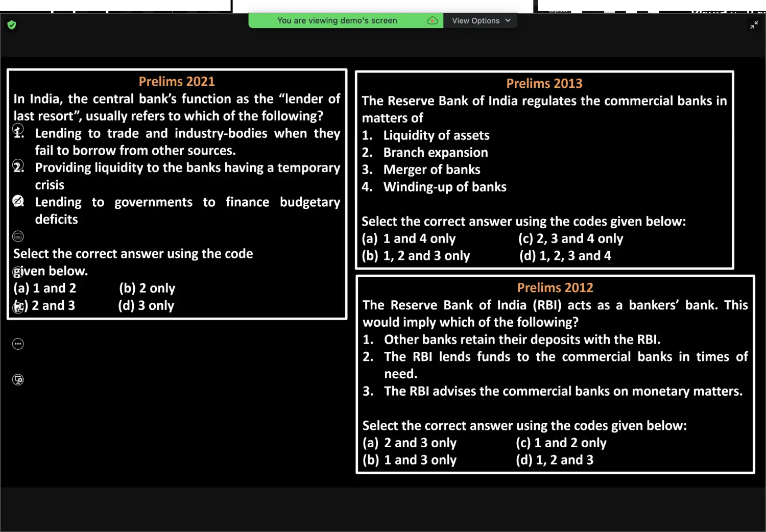The image size is (766, 532).
Task: Click the 'Branch expansion' item
Action: pyautogui.click(x=436, y=153)
